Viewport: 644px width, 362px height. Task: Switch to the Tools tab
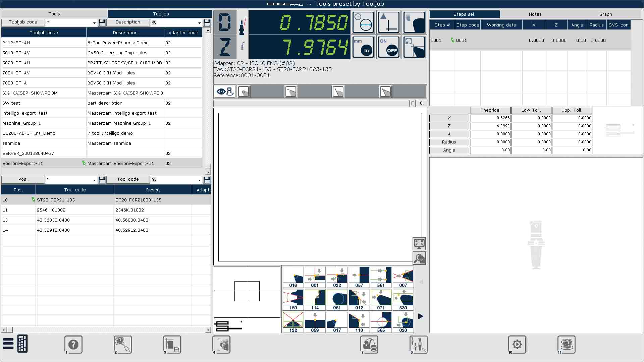tap(54, 14)
